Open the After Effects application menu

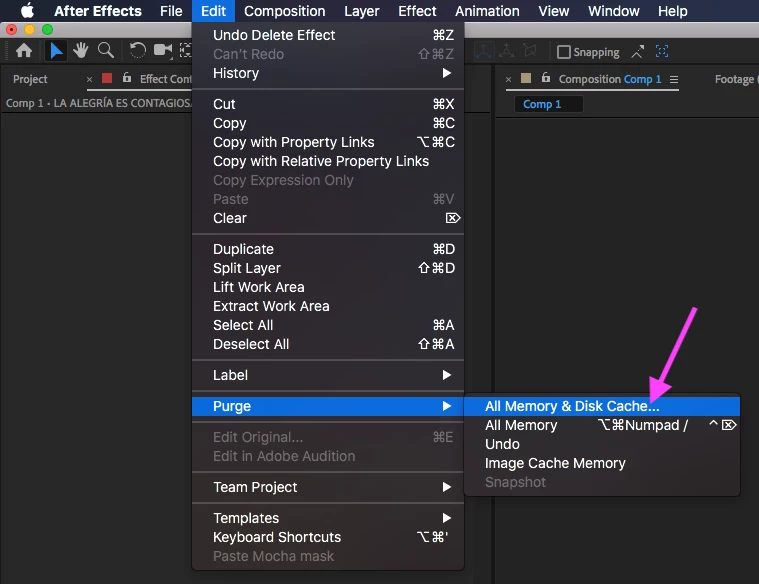98,11
